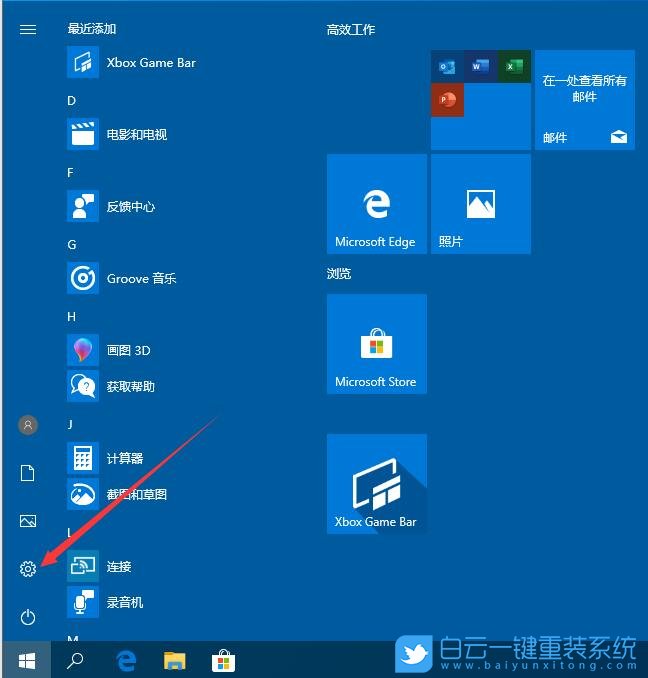
Task: Launch 计算器 from the list
Action: point(105,458)
